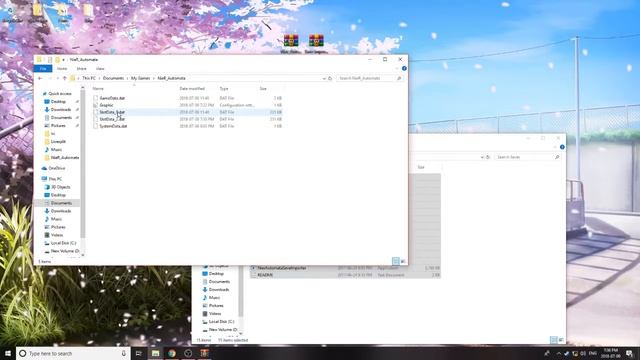
Task: Select the GameData.dat file
Action: 112,98
